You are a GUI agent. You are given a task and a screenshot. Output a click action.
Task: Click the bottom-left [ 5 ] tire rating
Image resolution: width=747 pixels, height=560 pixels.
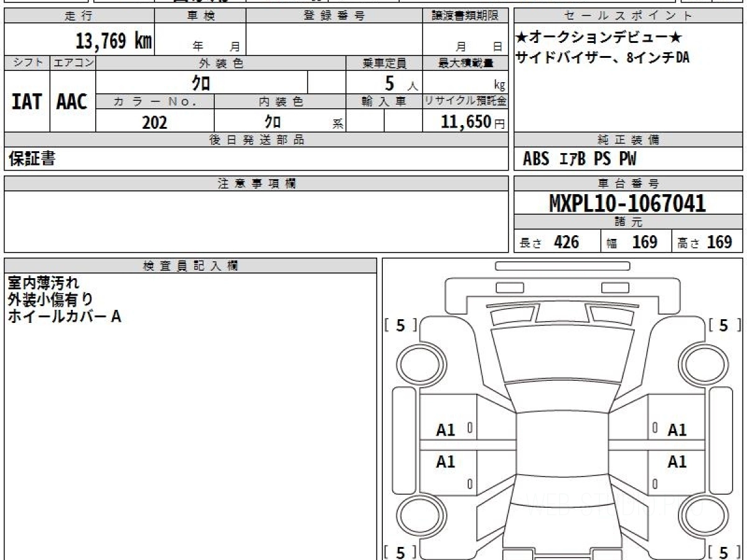coord(400,552)
